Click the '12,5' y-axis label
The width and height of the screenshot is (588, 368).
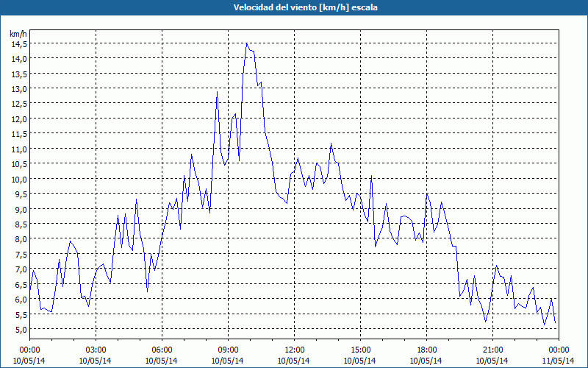tap(19, 104)
